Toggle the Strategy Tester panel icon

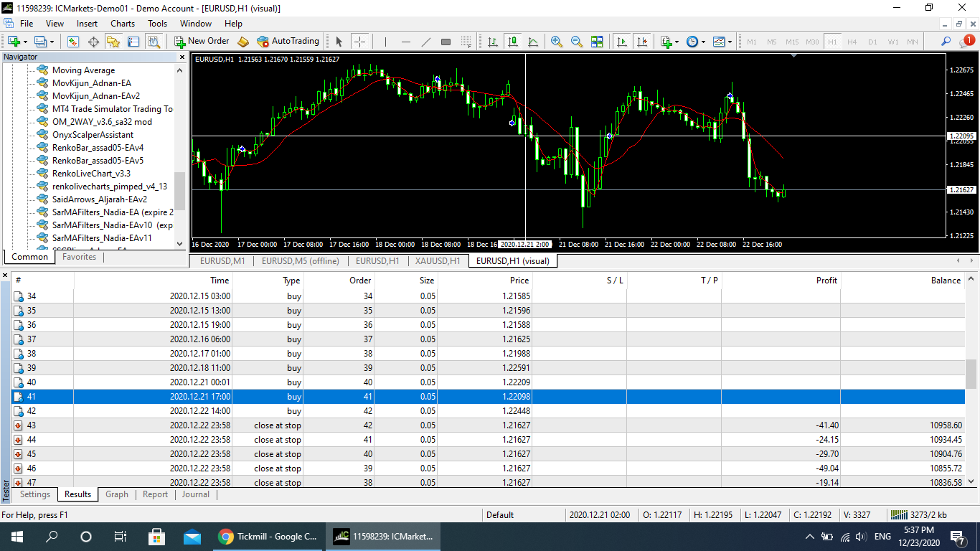154,42
